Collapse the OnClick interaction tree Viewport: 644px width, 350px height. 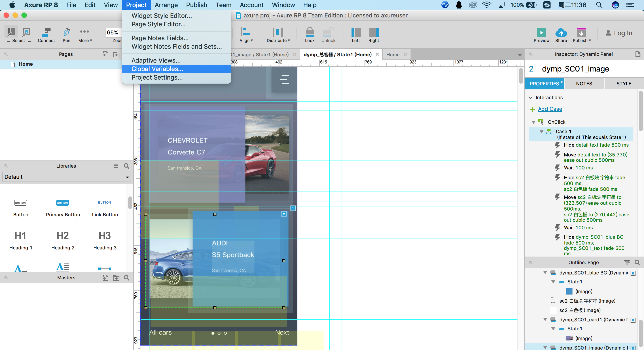pyautogui.click(x=533, y=122)
